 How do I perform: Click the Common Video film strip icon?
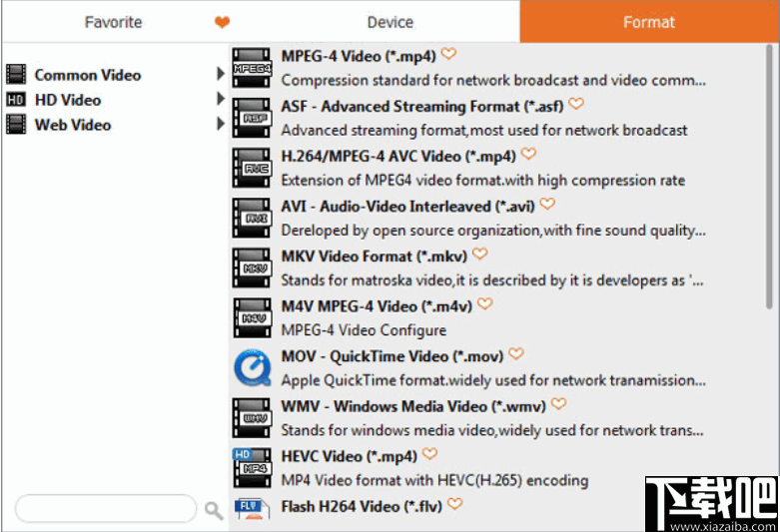tap(16, 75)
